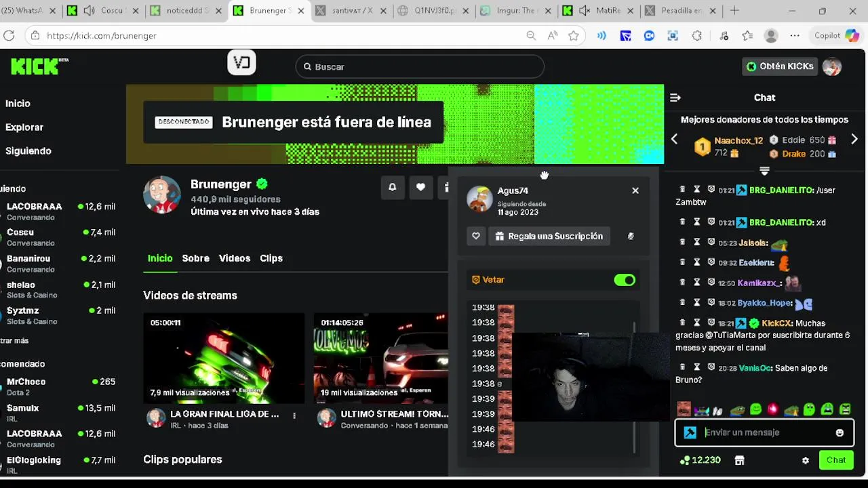
Task: Open Explorar in left sidebar
Action: coord(24,127)
